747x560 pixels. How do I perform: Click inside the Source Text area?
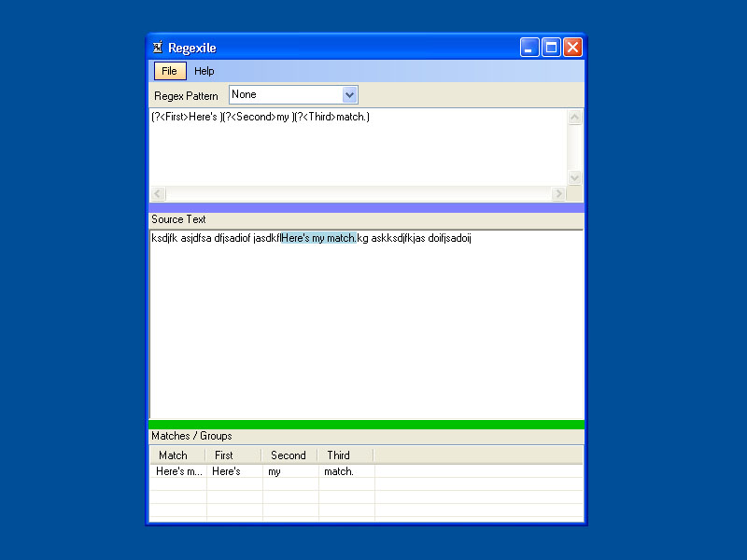pyautogui.click(x=366, y=324)
